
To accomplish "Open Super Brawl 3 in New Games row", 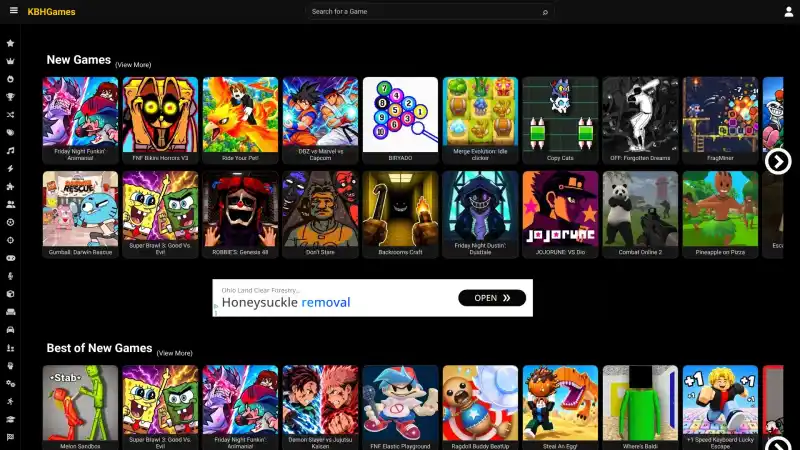I will point(160,214).
